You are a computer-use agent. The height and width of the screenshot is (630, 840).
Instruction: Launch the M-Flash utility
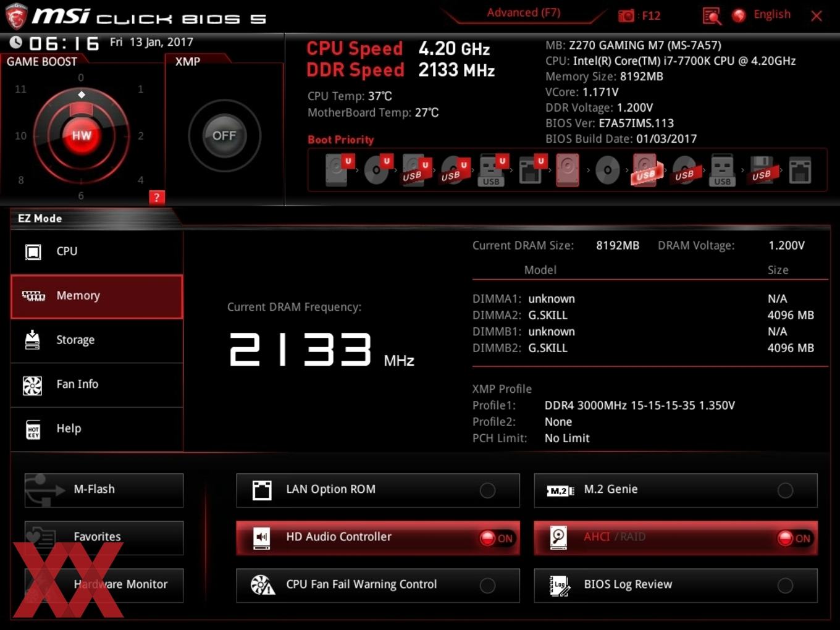[104, 490]
